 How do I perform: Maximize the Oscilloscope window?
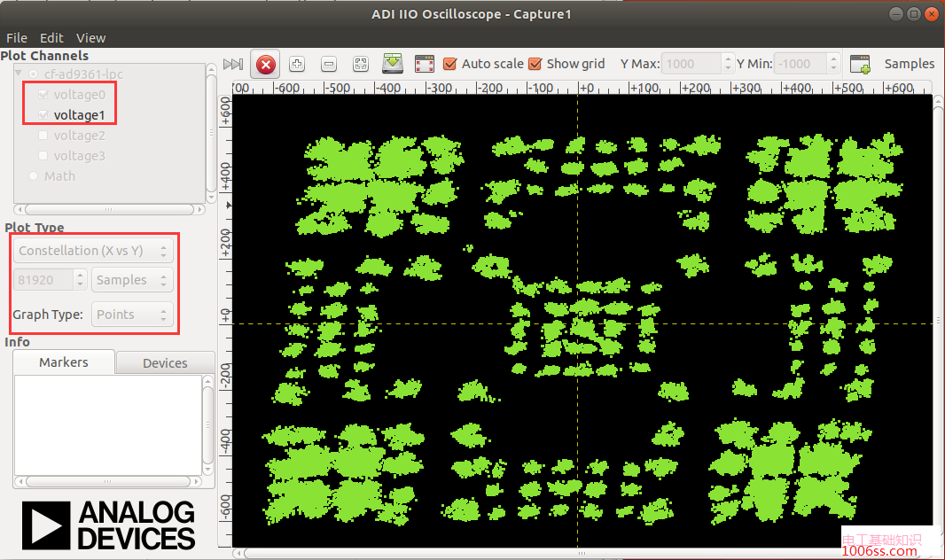click(x=914, y=14)
